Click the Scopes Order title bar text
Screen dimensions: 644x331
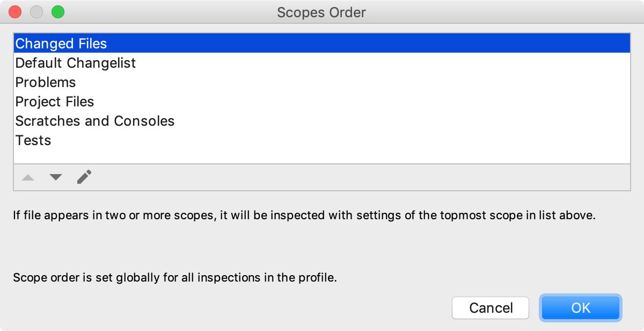coord(321,12)
